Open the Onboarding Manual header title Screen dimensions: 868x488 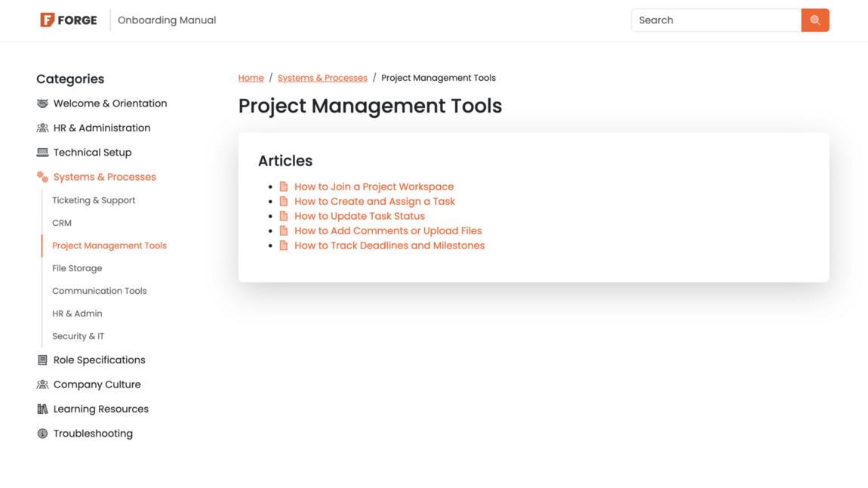pyautogui.click(x=167, y=20)
